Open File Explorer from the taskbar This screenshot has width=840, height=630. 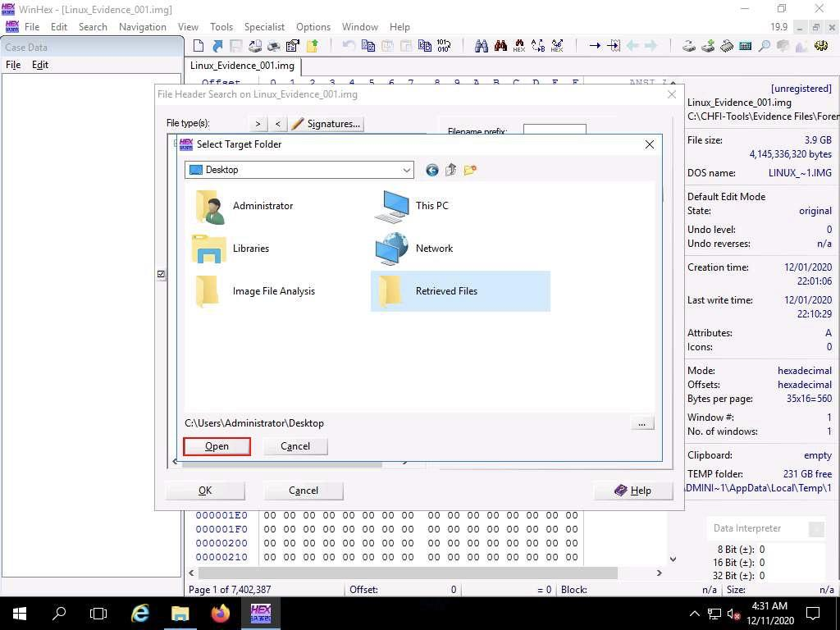(x=180, y=614)
